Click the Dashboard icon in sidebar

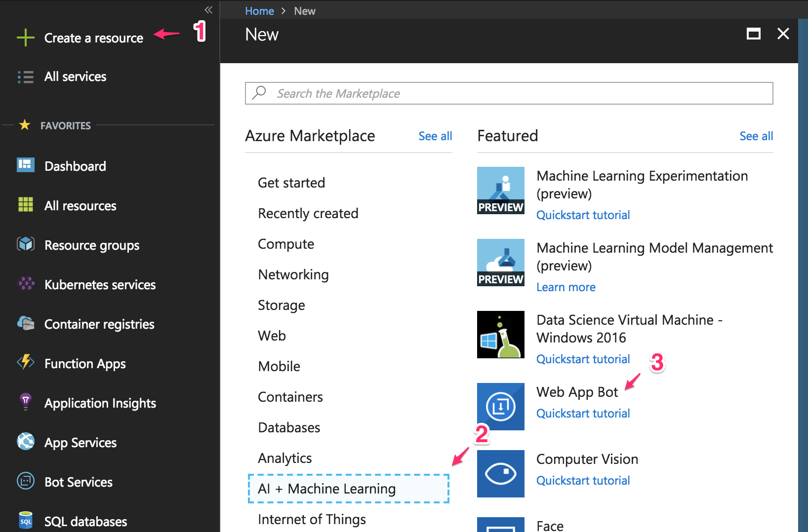coord(26,165)
